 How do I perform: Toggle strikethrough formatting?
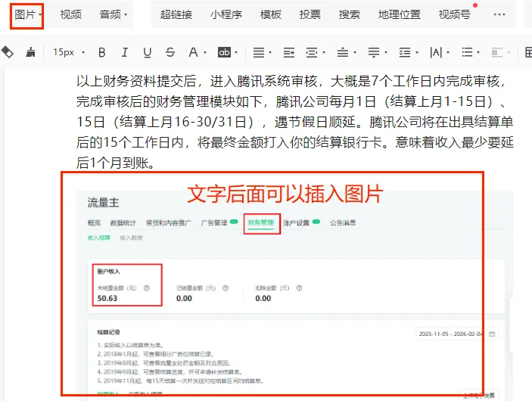(170, 53)
